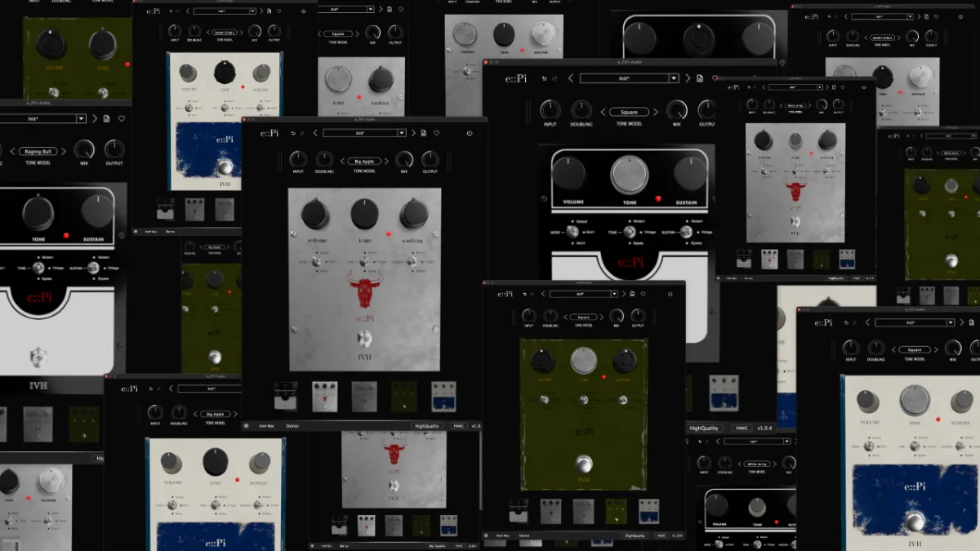
Task: Click heart favorite icon in Raging Bull window
Action: point(122,118)
